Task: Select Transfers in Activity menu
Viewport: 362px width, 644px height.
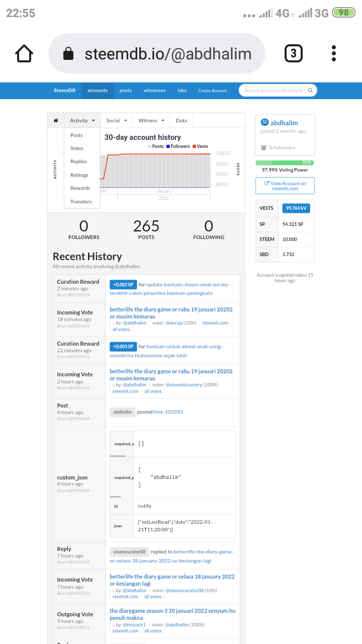Action: pos(81,202)
